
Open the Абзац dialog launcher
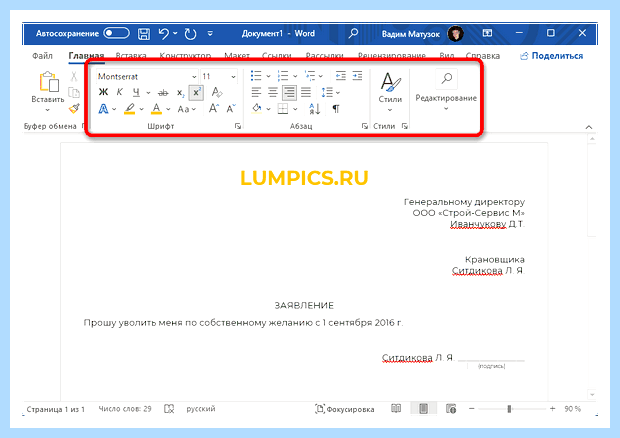click(364, 126)
